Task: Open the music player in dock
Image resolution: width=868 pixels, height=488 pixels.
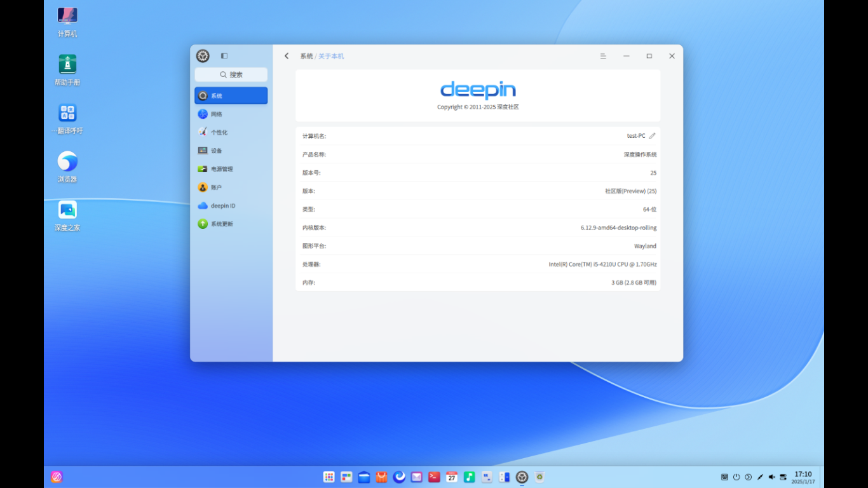Action: [x=469, y=477]
